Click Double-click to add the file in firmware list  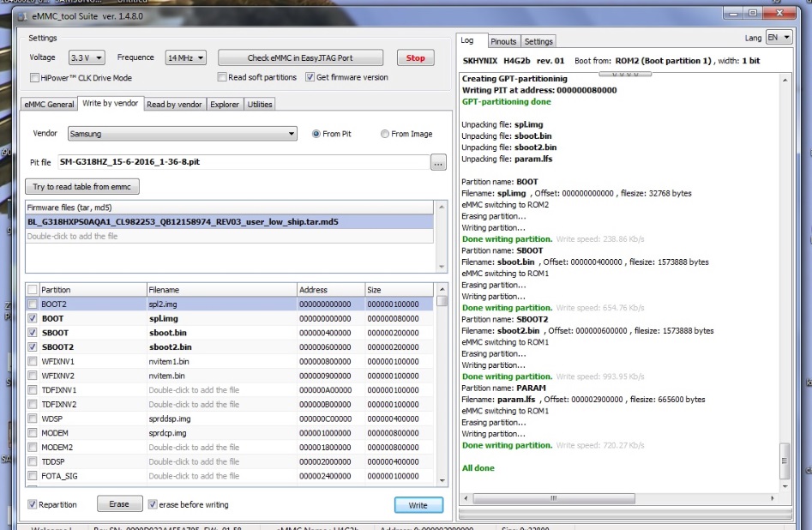click(230, 236)
